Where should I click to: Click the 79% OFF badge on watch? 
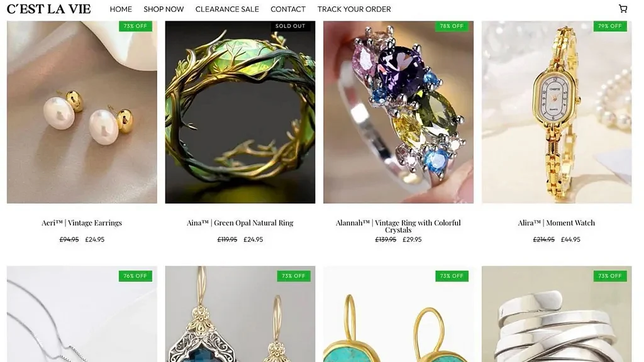click(x=610, y=26)
